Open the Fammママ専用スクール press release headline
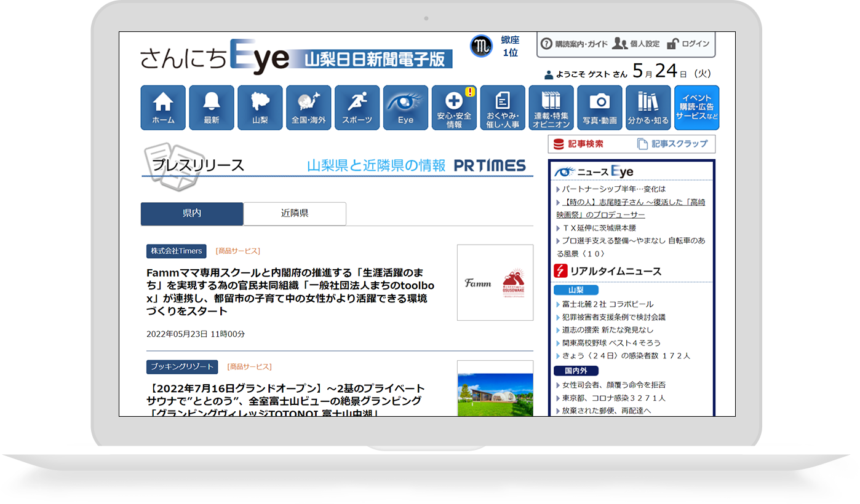Image resolution: width=860 pixels, height=504 pixels. (x=290, y=292)
